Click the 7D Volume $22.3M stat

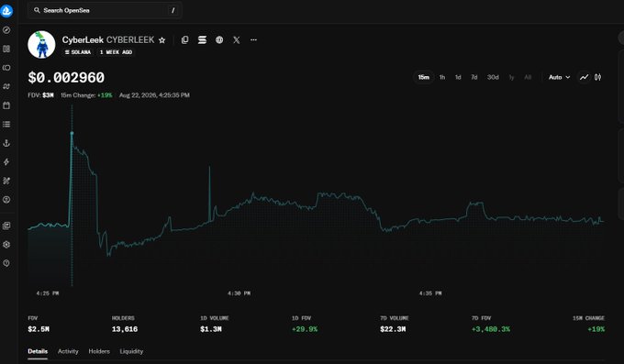point(395,325)
